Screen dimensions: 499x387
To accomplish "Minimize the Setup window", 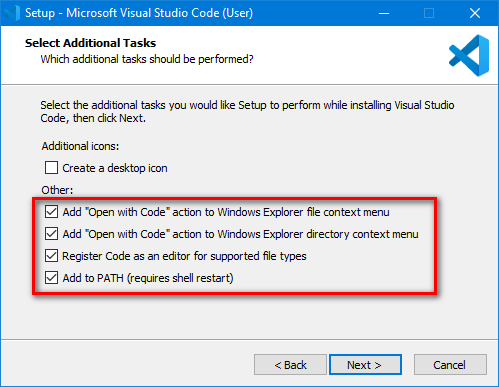I will (x=384, y=13).
